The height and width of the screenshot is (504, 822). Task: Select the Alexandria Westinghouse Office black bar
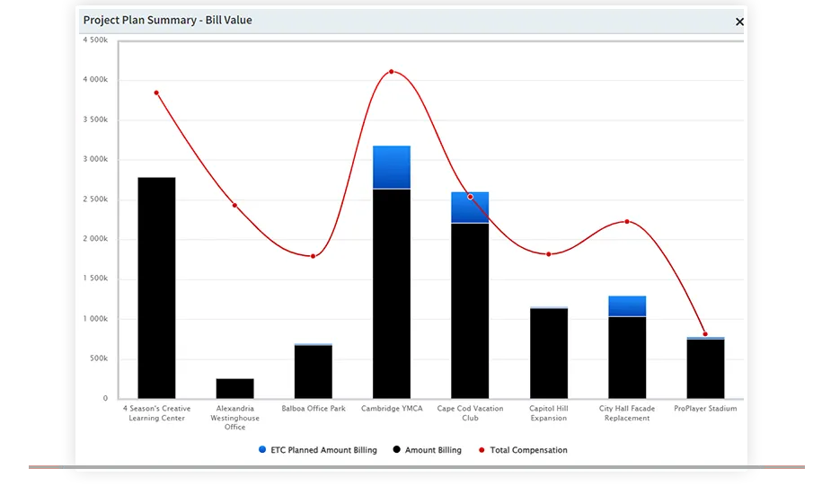234,389
